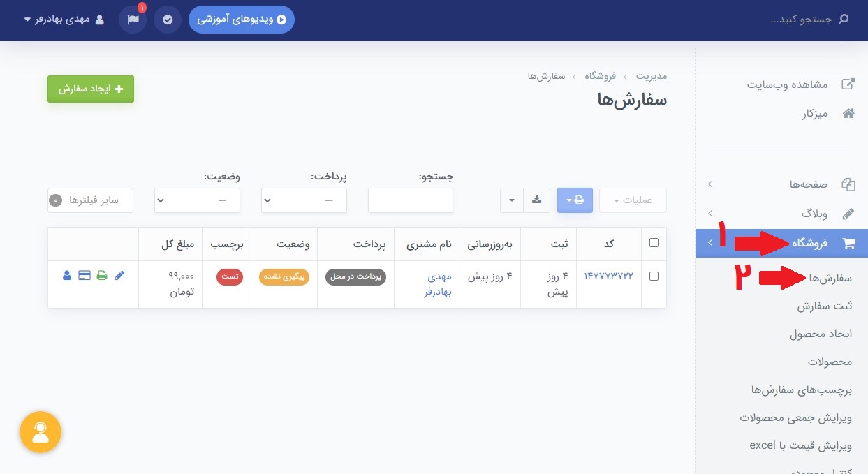Click the payment card icon for the order
This screenshot has width=868, height=474.
click(84, 275)
